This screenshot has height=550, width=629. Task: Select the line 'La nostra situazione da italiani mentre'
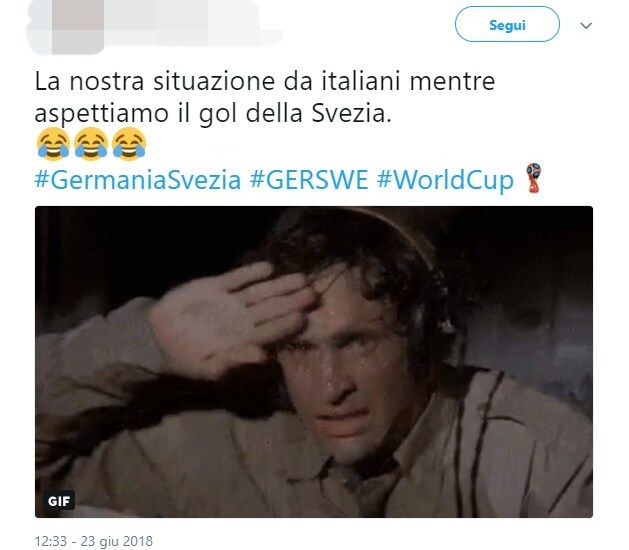coord(265,81)
